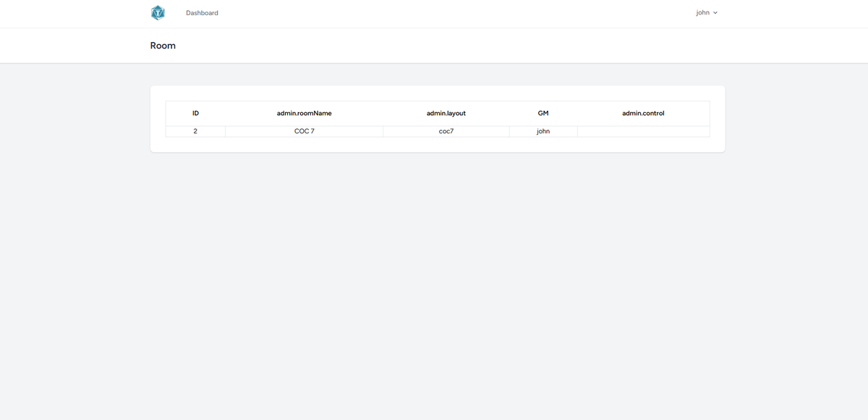
Task: Select the GM cell showing john
Action: click(x=543, y=132)
